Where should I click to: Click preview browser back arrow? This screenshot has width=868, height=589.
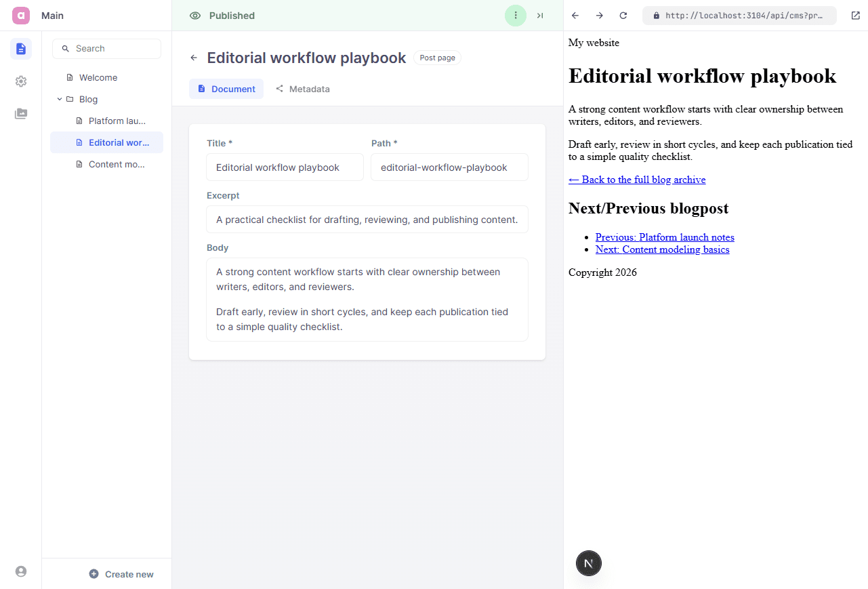pos(575,16)
